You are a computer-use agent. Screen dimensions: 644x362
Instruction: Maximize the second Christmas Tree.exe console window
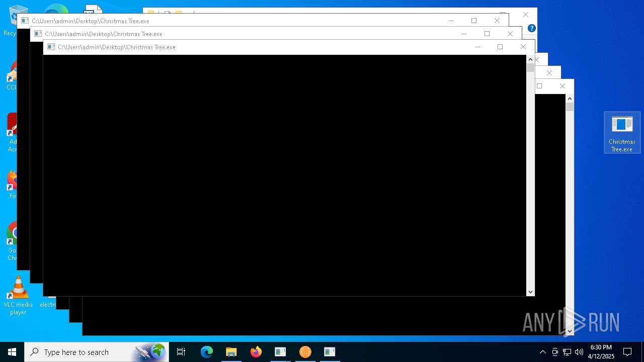[x=487, y=34]
